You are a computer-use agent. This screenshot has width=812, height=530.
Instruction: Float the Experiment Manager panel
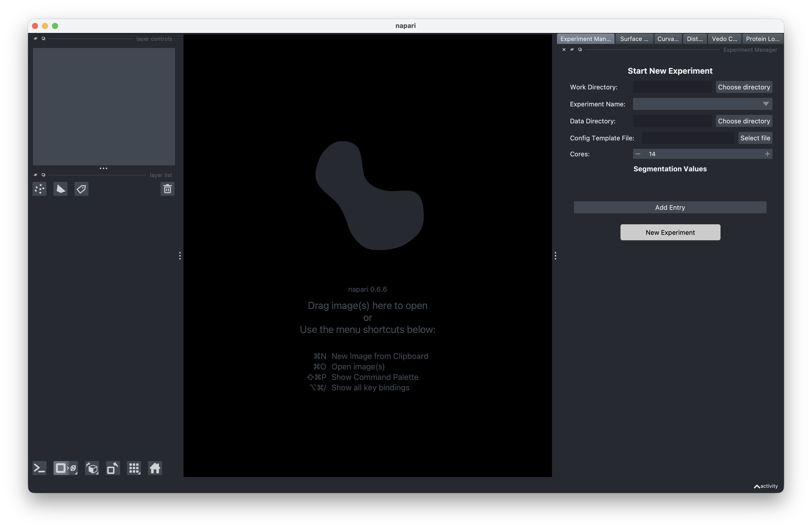pos(580,49)
